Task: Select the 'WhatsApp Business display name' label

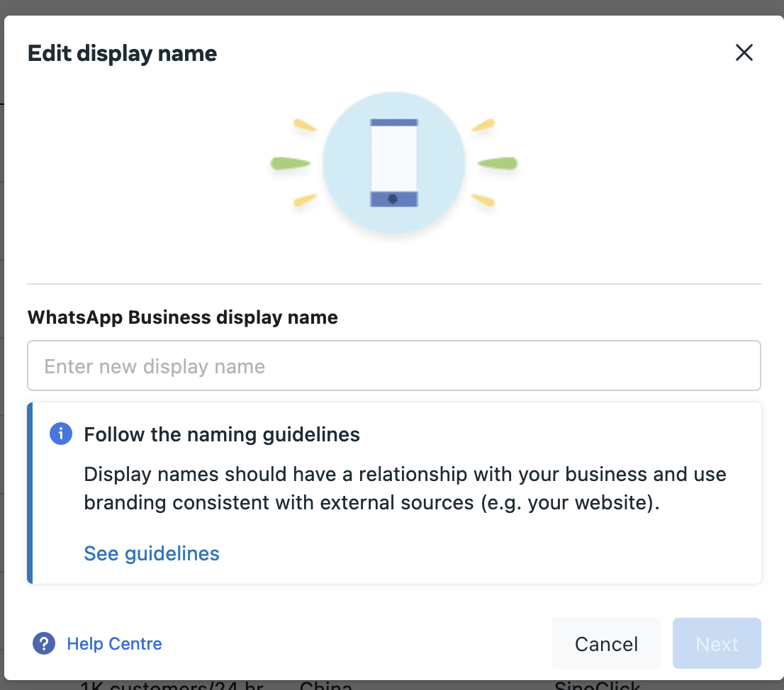Action: [x=182, y=317]
